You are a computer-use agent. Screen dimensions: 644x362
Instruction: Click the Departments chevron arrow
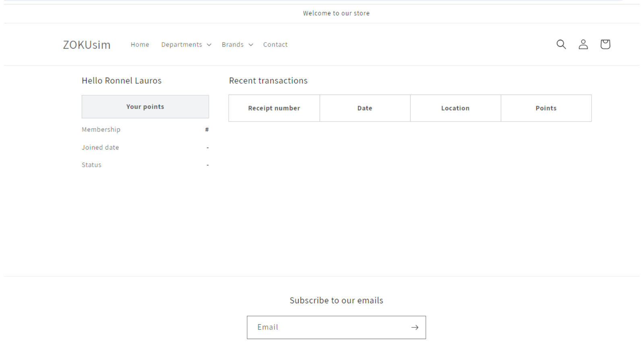(x=209, y=45)
